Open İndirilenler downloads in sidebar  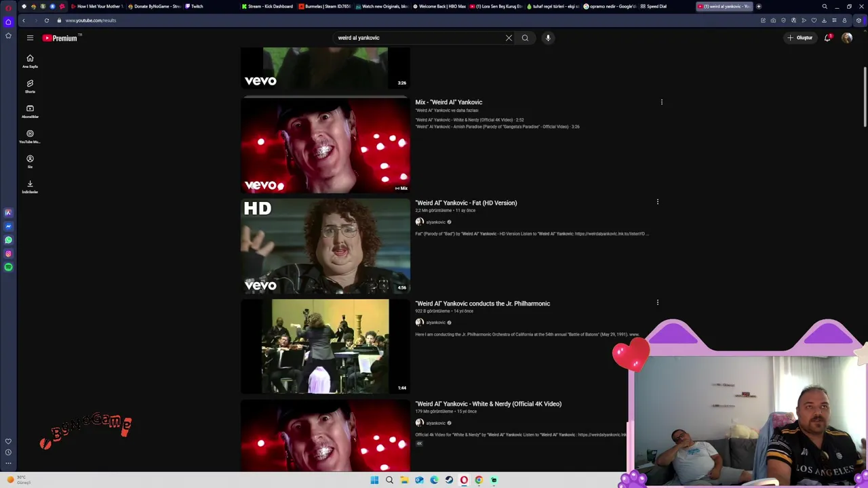click(30, 186)
